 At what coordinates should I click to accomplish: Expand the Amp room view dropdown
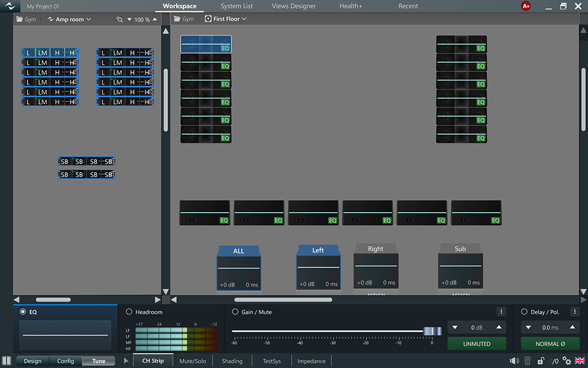click(x=69, y=20)
